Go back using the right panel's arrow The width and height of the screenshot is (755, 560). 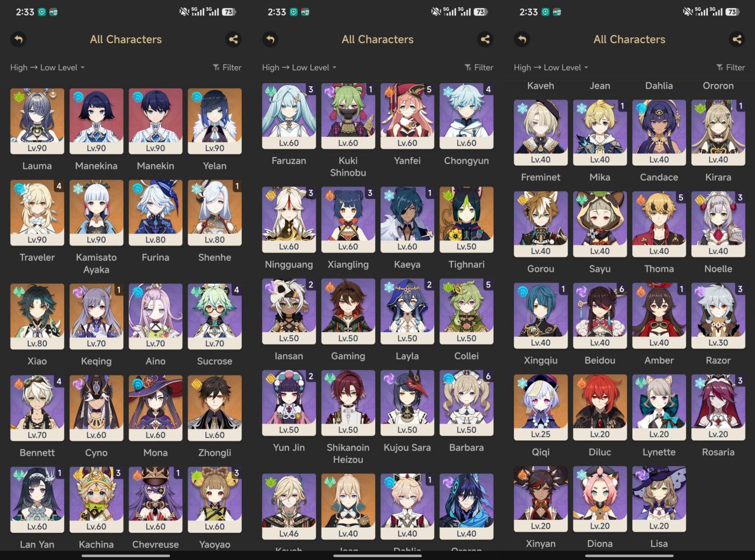[x=522, y=40]
